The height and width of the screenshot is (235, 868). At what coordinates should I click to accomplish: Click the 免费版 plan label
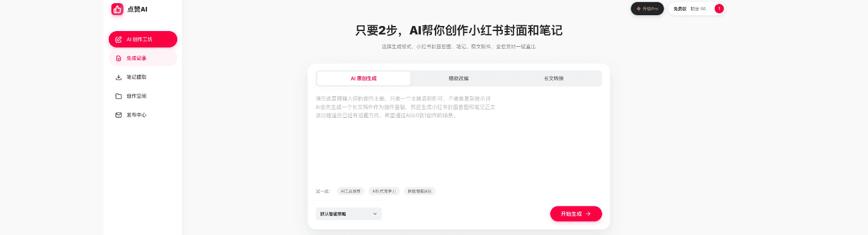[680, 9]
